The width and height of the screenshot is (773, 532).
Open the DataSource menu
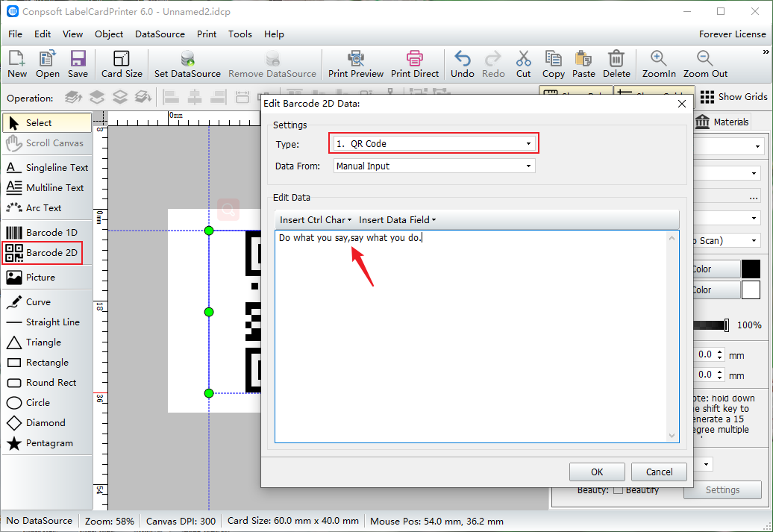coord(160,34)
